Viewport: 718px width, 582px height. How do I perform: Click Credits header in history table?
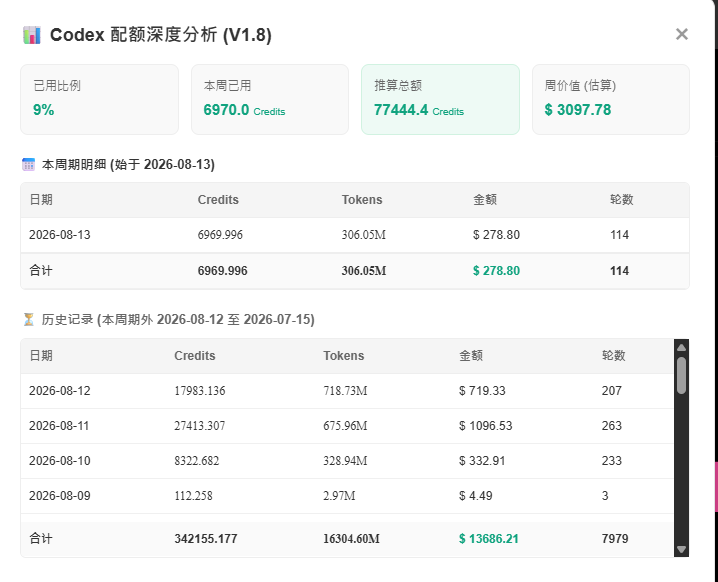pos(195,356)
